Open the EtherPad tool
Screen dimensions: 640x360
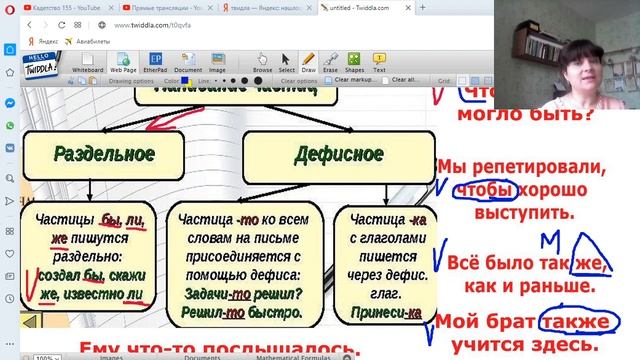(x=155, y=62)
